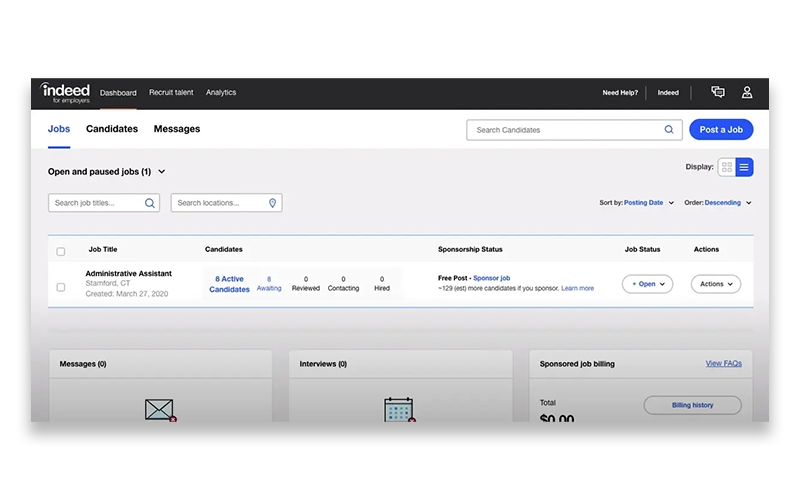The width and height of the screenshot is (800, 500).
Task: Click the location pin icon
Action: click(272, 203)
